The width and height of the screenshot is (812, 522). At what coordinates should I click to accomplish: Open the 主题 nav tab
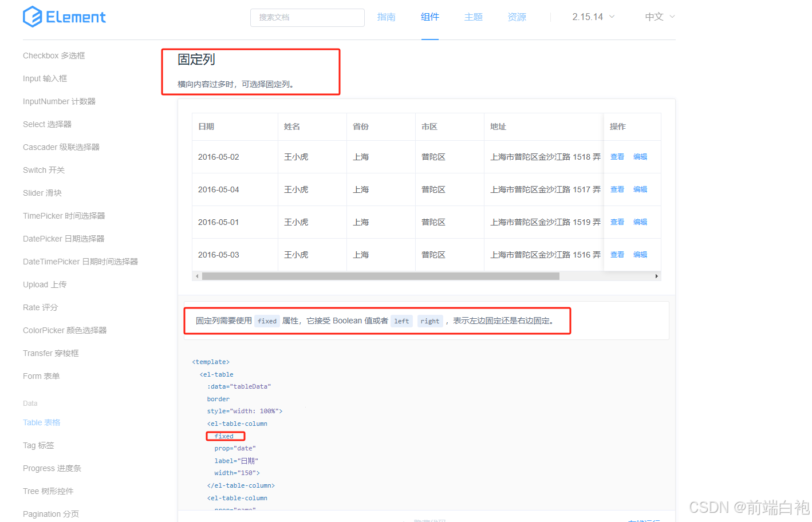(x=474, y=17)
